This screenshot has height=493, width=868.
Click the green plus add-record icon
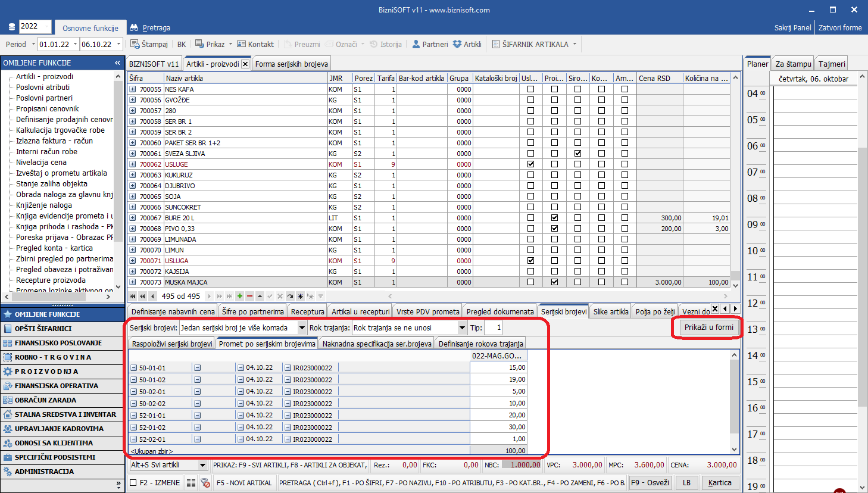240,296
